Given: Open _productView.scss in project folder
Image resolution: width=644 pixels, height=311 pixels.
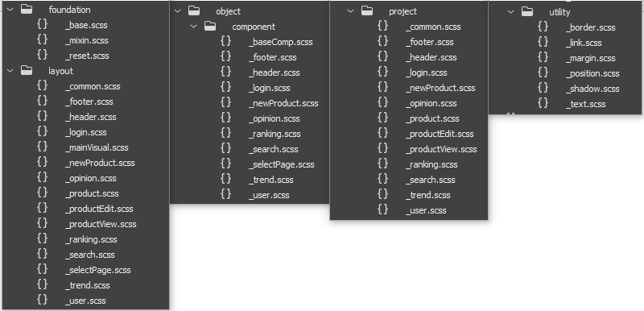Looking at the screenshot, I should [441, 149].
